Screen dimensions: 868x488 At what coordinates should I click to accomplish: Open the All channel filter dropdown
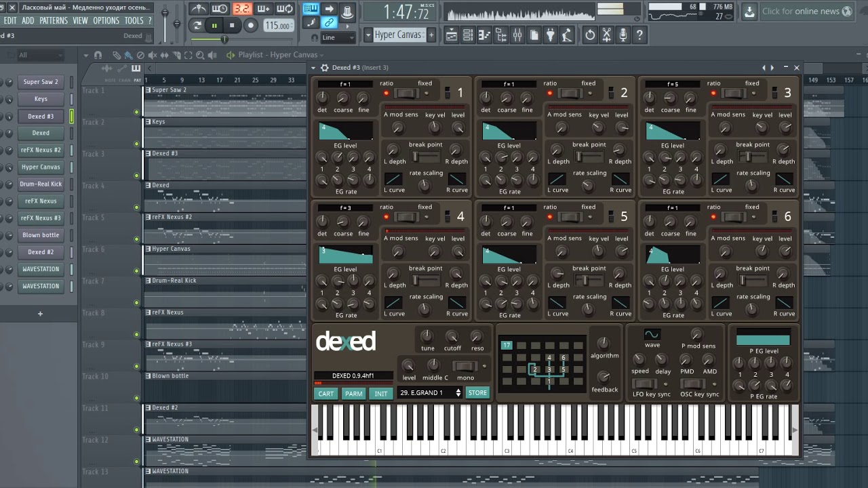(x=39, y=55)
